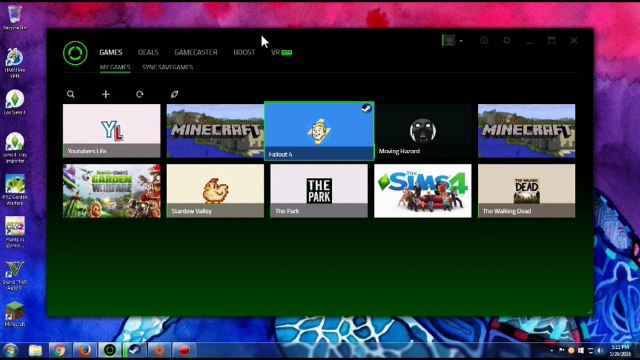Open the Windows Start orb
Image resolution: width=640 pixels, height=360 pixels.
10,351
